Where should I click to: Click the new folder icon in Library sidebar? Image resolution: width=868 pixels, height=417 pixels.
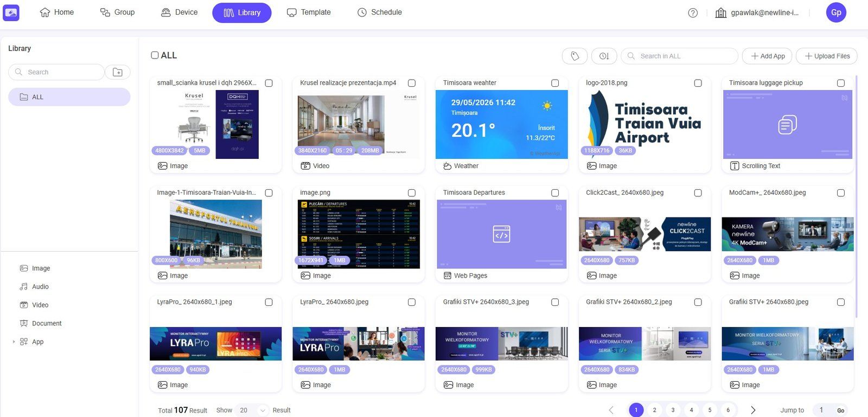tap(118, 72)
